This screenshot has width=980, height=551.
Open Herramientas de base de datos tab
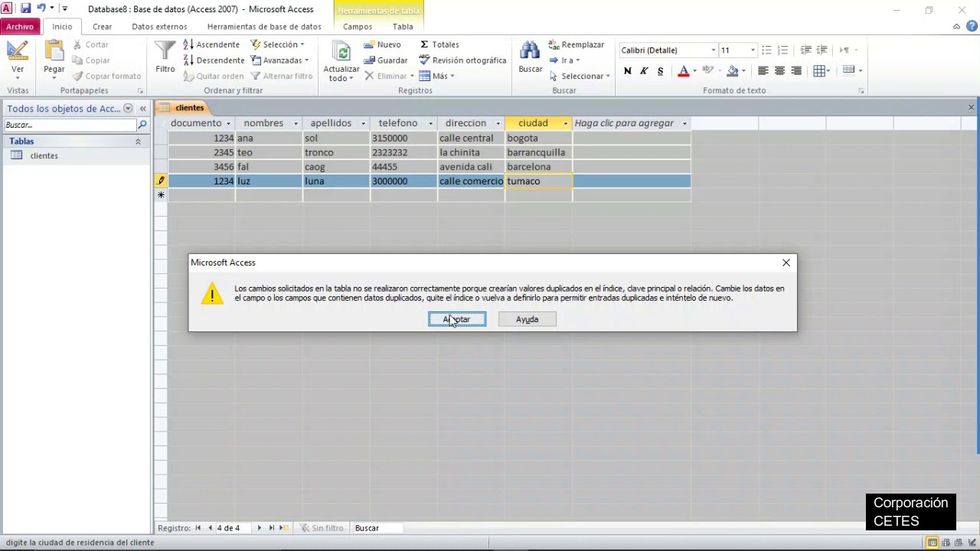coord(264,26)
